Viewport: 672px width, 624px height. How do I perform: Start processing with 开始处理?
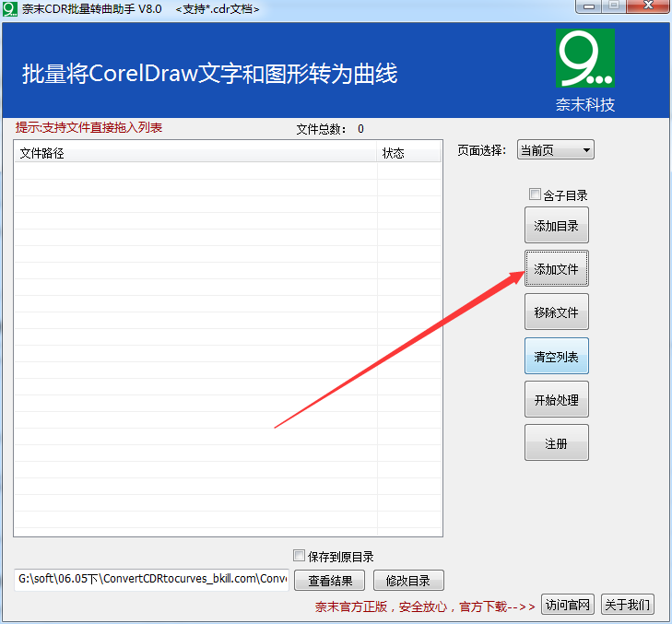(x=556, y=399)
